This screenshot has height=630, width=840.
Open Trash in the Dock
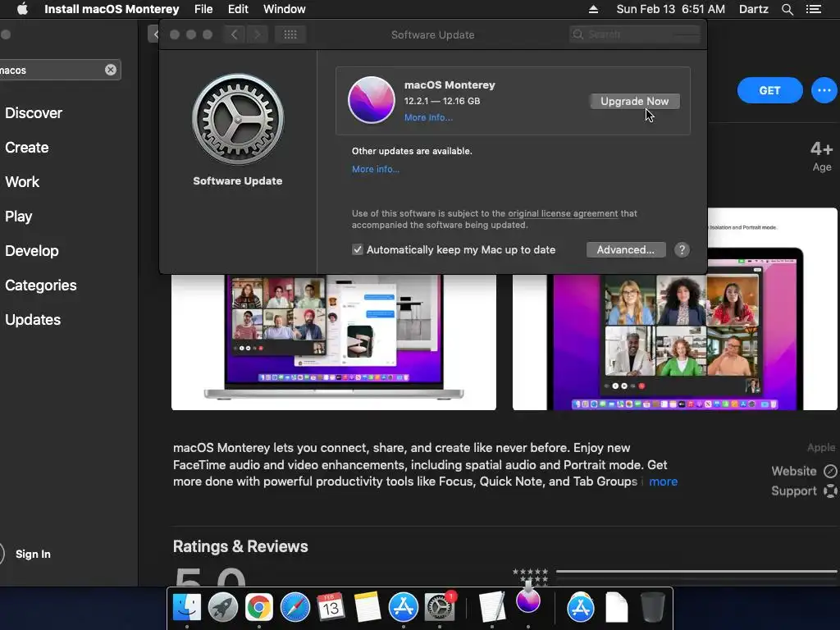[652, 608]
